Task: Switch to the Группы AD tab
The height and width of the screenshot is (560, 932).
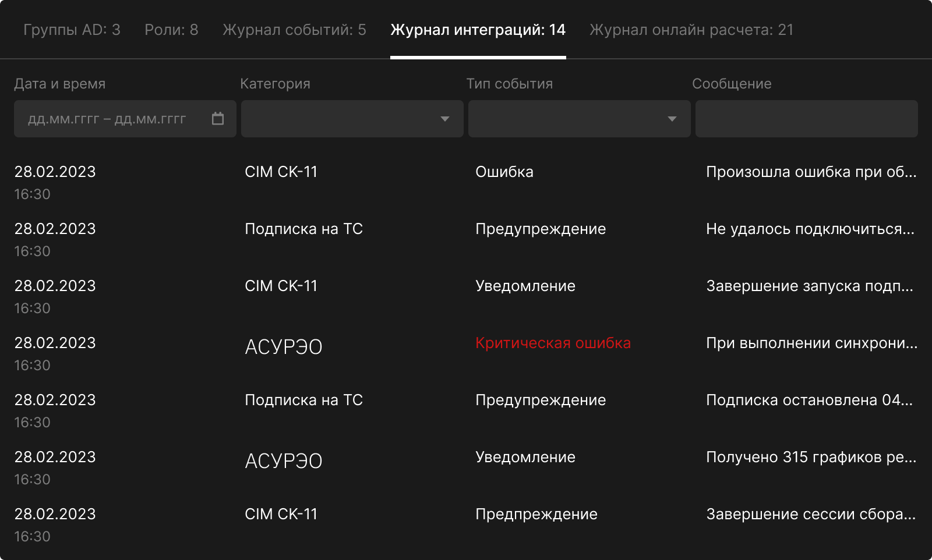Action: (72, 30)
